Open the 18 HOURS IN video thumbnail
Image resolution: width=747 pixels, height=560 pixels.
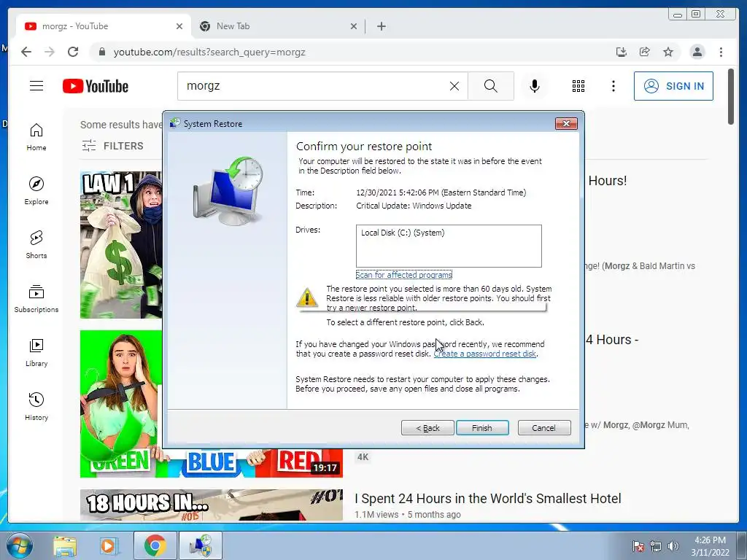tap(211, 505)
